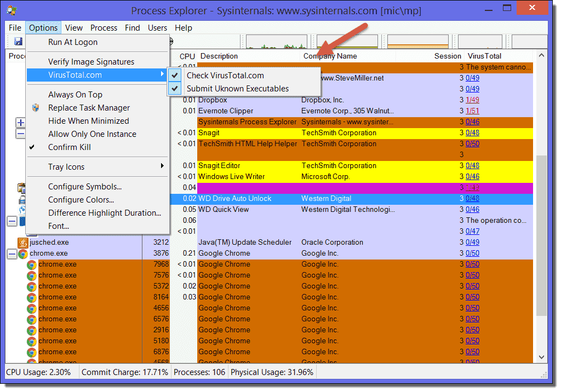Open the Users menu

(157, 28)
